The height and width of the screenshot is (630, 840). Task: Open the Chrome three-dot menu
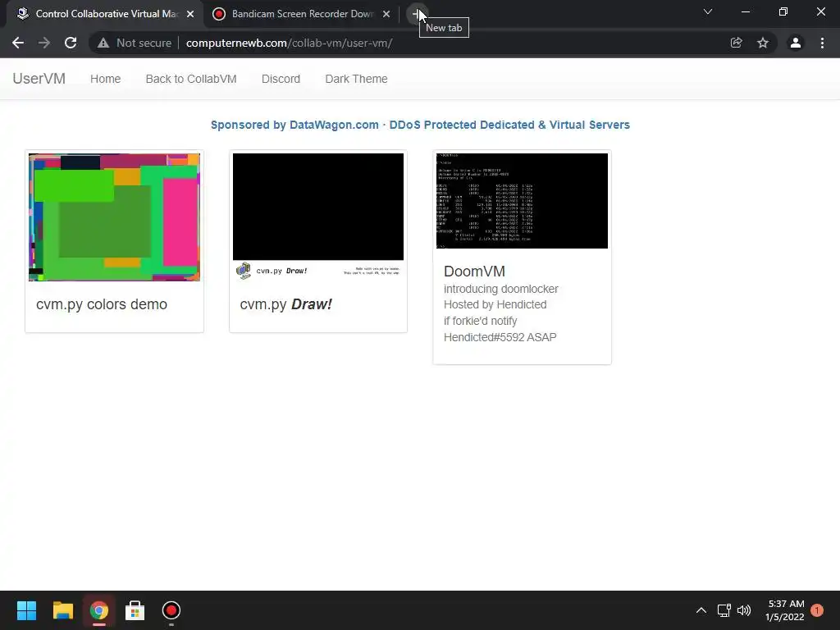pyautogui.click(x=822, y=43)
